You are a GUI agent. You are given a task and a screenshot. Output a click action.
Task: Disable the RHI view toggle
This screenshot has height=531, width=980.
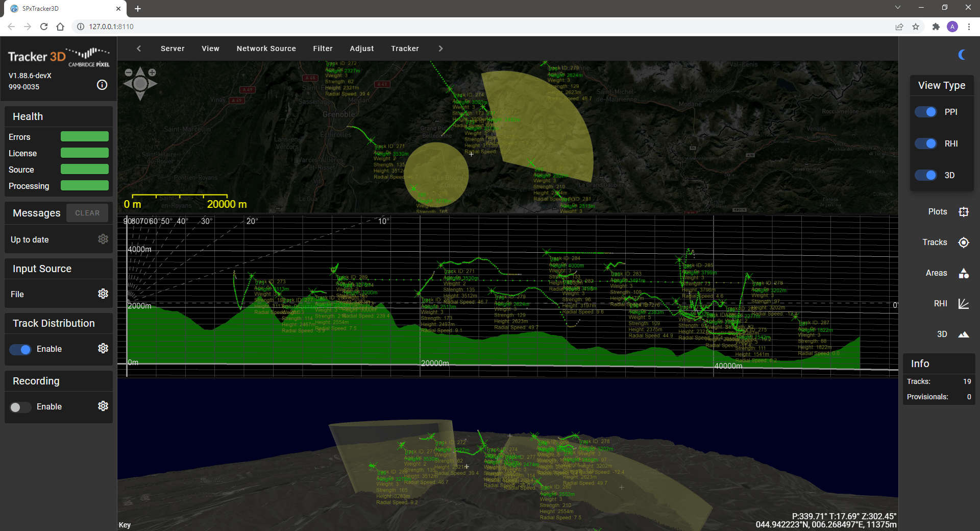pyautogui.click(x=926, y=143)
